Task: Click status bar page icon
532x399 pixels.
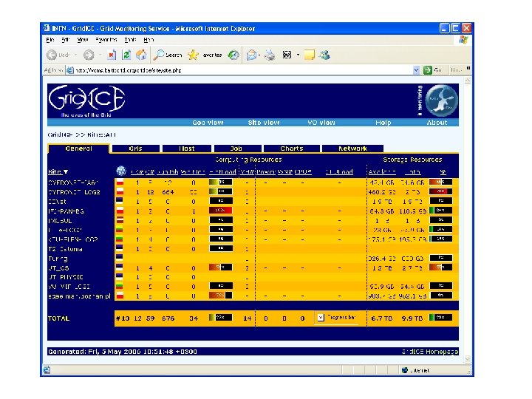Action: tap(47, 370)
